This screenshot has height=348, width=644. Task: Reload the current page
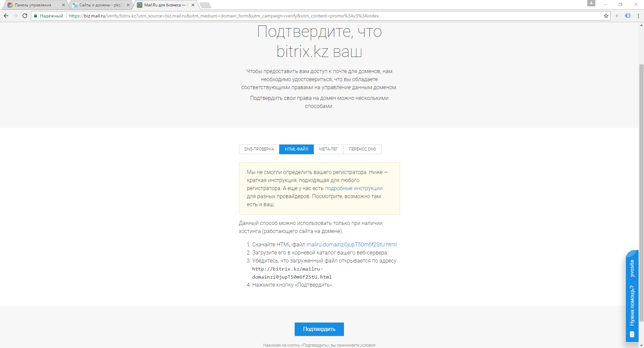pos(25,16)
